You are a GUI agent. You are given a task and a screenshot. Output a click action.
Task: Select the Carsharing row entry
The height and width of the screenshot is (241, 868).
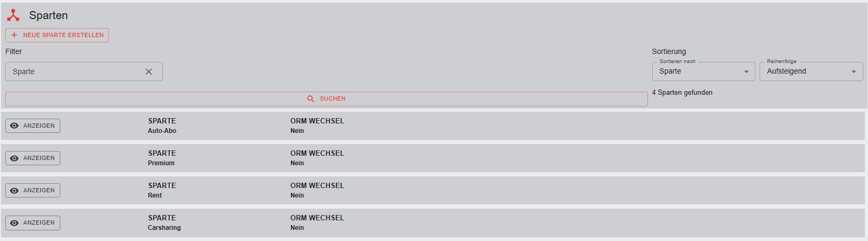click(x=164, y=228)
